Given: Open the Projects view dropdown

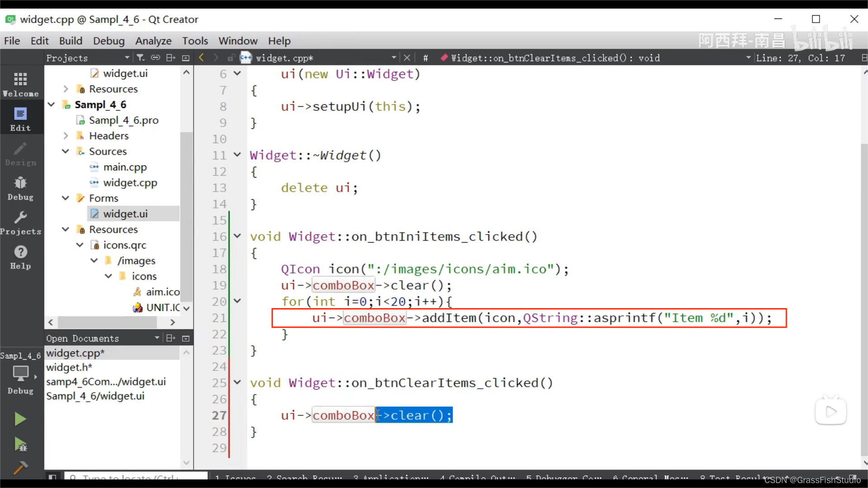Looking at the screenshot, I should pos(127,58).
